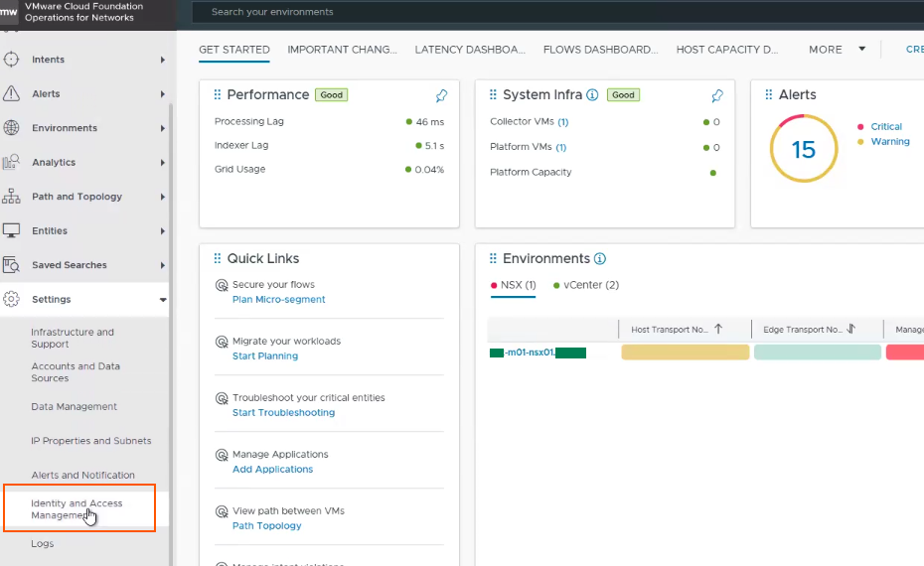This screenshot has width=924, height=566.
Task: Click the Warning alerts legend link
Action: (890, 141)
